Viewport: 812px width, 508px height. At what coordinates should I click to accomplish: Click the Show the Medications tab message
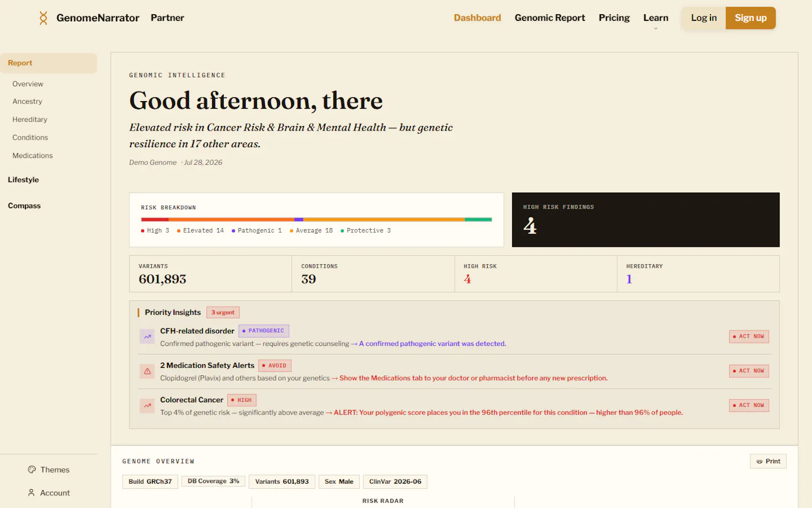pos(473,378)
